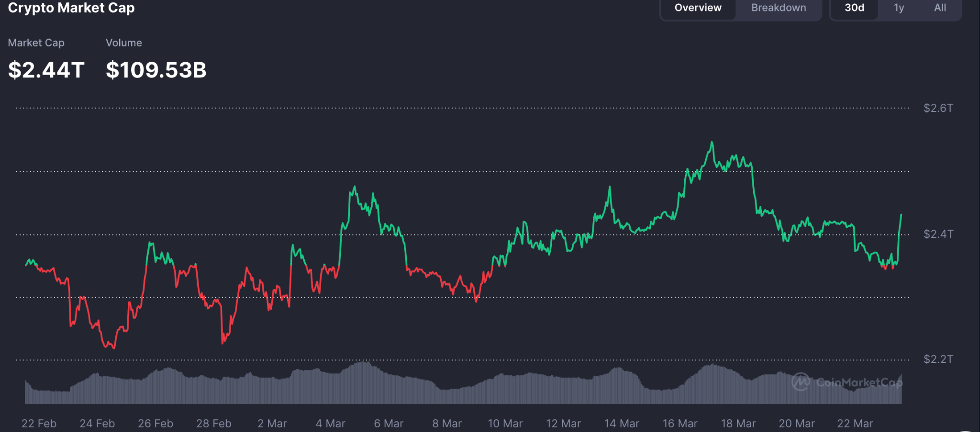The image size is (980, 432).
Task: Click the Crypto Market Cap title
Action: pos(71,8)
